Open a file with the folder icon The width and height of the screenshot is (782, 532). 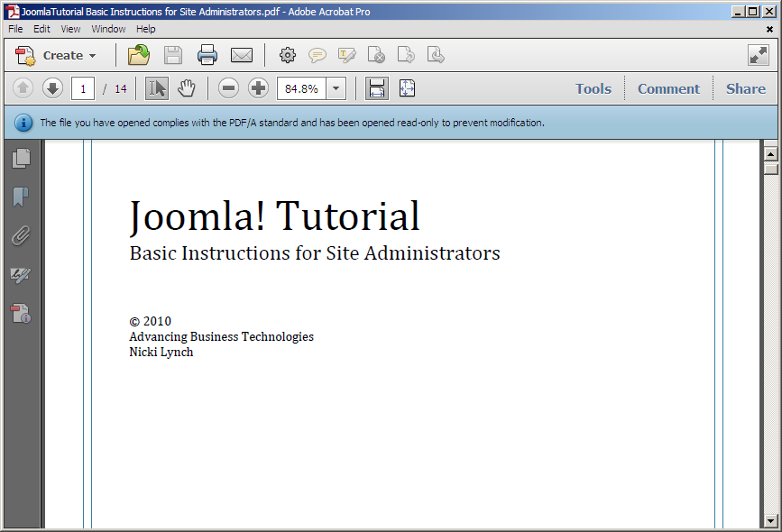tap(139, 55)
